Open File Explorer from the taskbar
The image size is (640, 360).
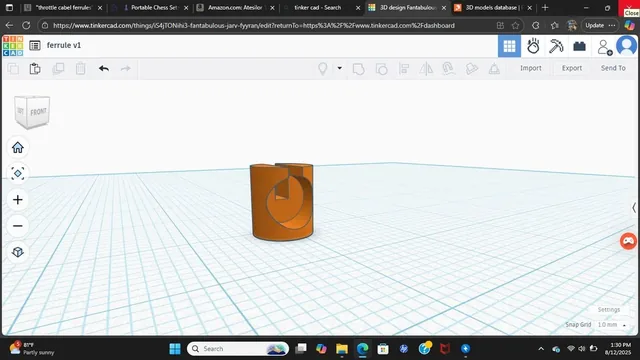pos(342,349)
